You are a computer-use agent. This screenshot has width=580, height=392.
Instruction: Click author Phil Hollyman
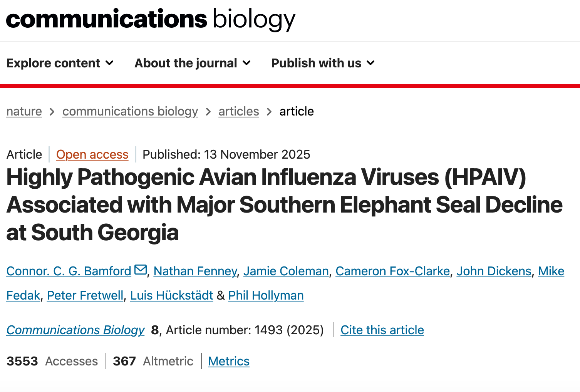point(266,295)
